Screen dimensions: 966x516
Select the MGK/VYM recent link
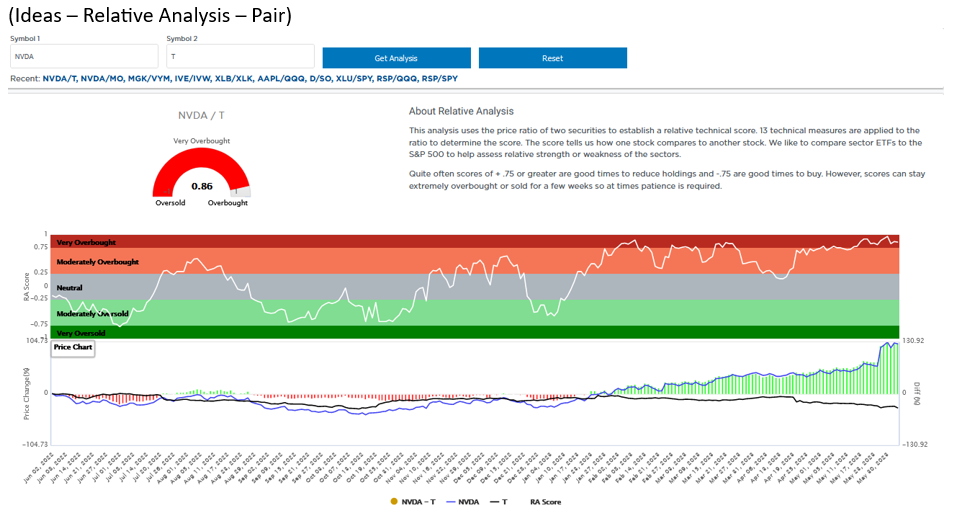pos(148,79)
